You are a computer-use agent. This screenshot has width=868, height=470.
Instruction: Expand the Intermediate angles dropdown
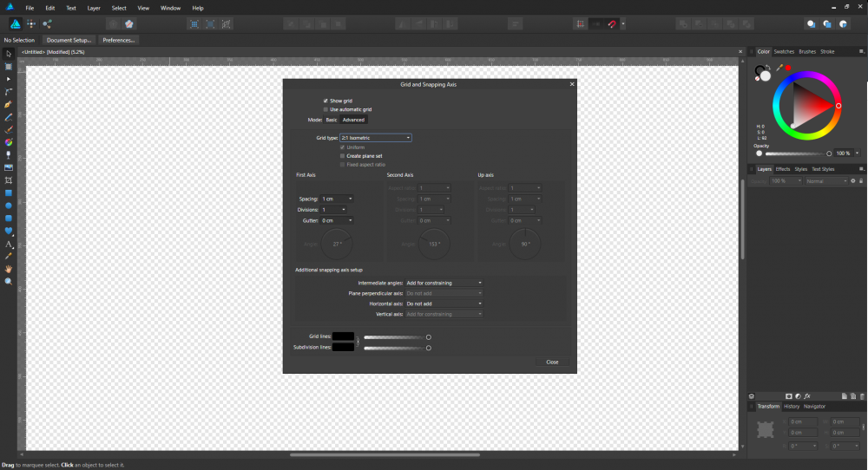(444, 283)
